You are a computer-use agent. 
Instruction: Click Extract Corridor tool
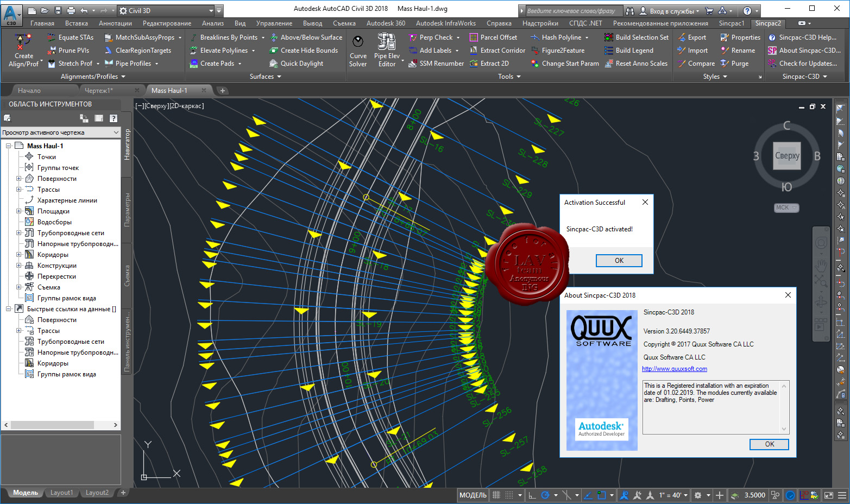(498, 51)
